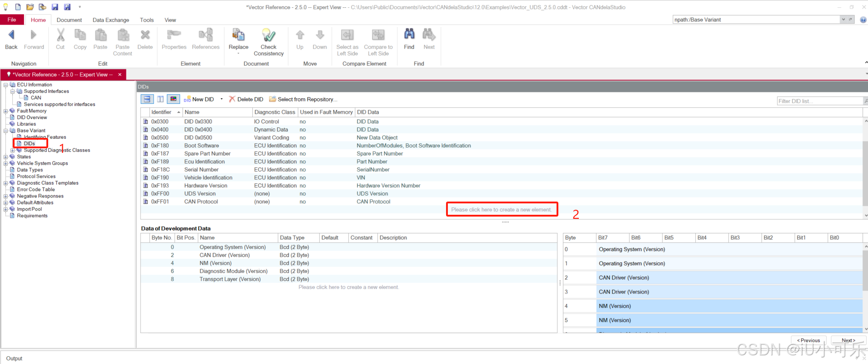
Task: Switch to the Data Exchange ribbon tab
Action: click(111, 20)
